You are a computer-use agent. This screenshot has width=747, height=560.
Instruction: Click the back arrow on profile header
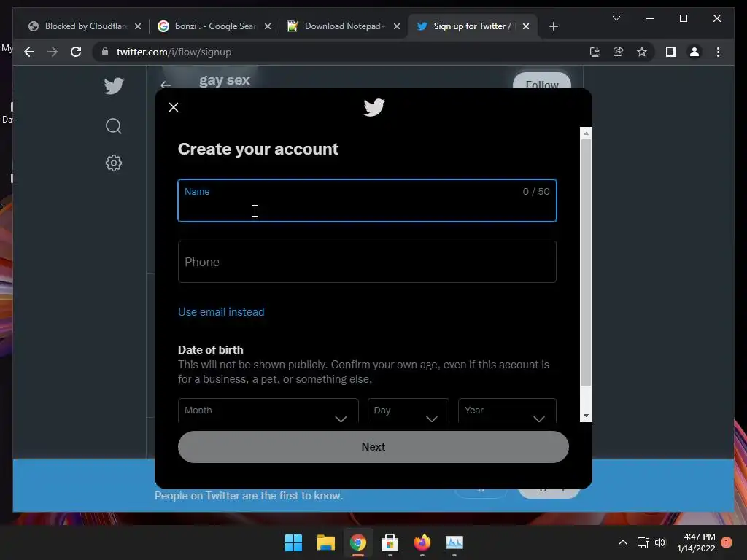click(x=166, y=85)
